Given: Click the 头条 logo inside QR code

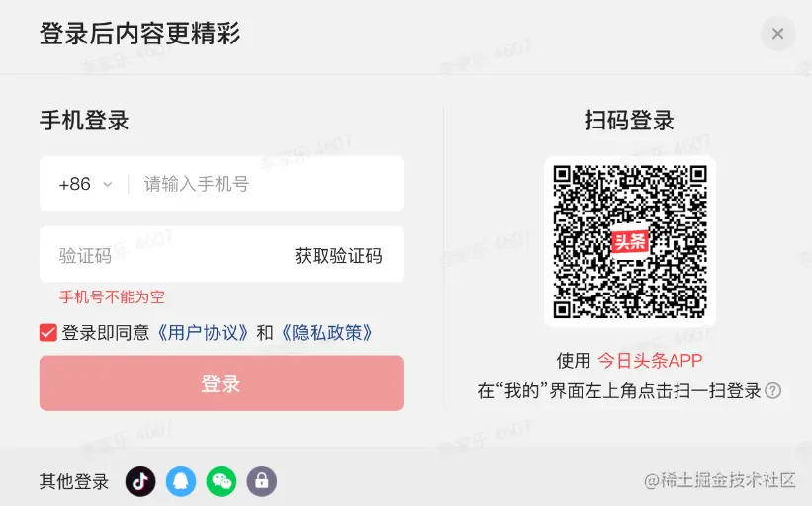Looking at the screenshot, I should pos(630,241).
